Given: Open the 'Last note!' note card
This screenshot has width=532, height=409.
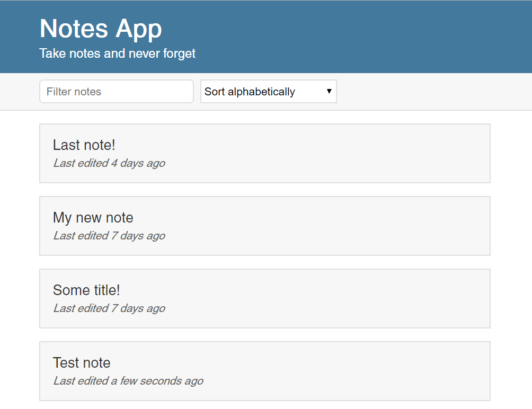Looking at the screenshot, I should [264, 154].
